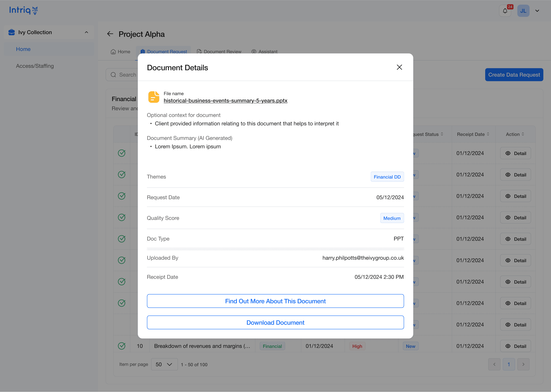Click the green check icon in fifth row
Viewport: 551px width, 392px height.
122,239
